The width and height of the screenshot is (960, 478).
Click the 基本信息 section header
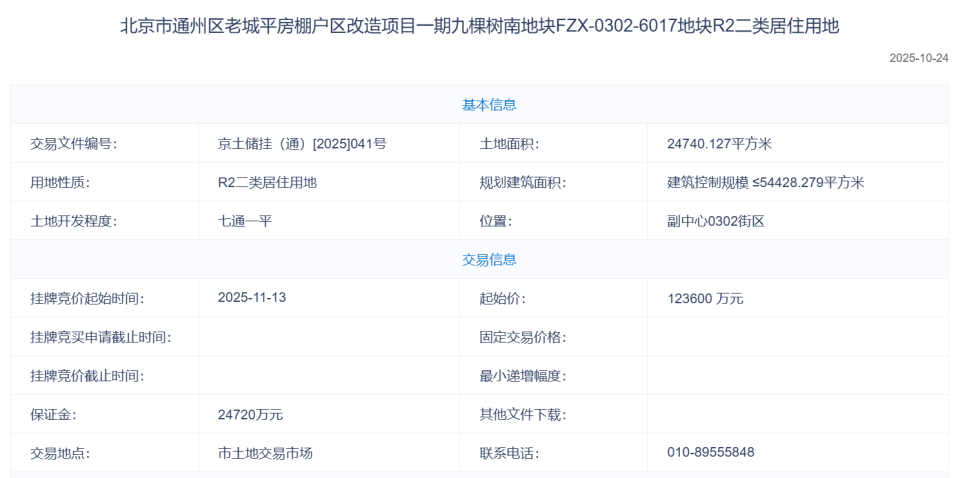[x=489, y=105]
